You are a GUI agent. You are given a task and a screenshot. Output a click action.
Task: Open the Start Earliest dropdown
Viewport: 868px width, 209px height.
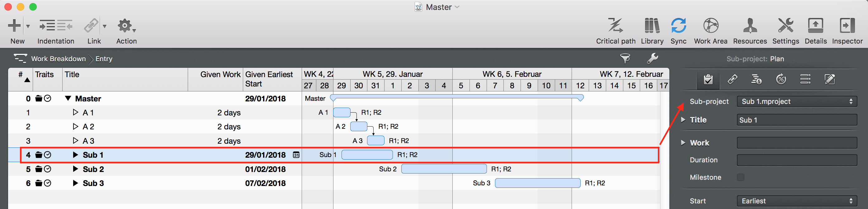[797, 201]
